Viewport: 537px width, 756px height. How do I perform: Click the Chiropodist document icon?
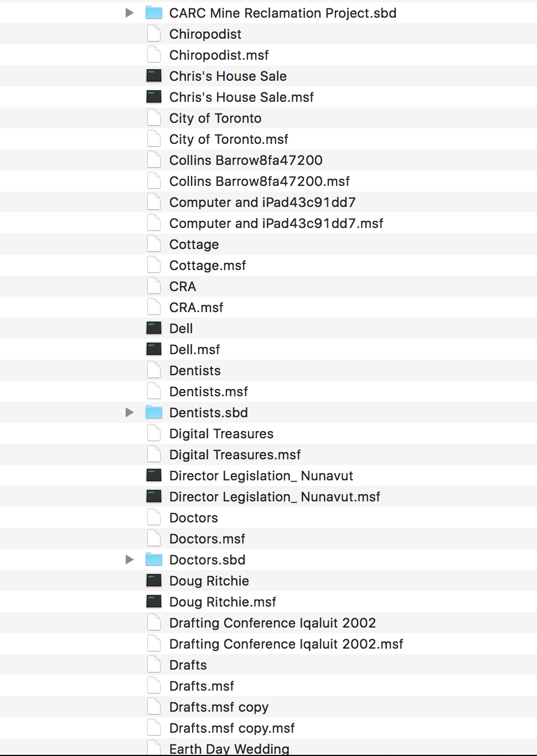coord(153,34)
